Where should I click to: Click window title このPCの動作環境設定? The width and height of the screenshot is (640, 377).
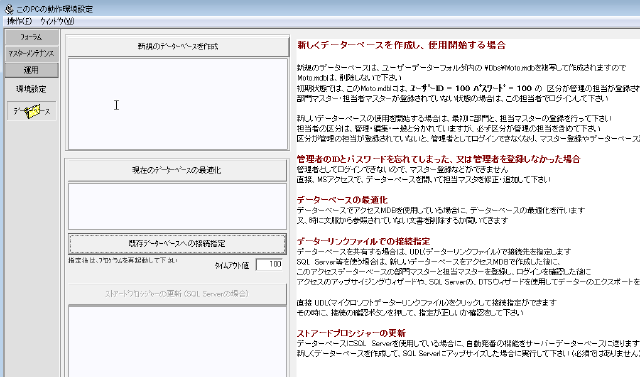[55, 9]
